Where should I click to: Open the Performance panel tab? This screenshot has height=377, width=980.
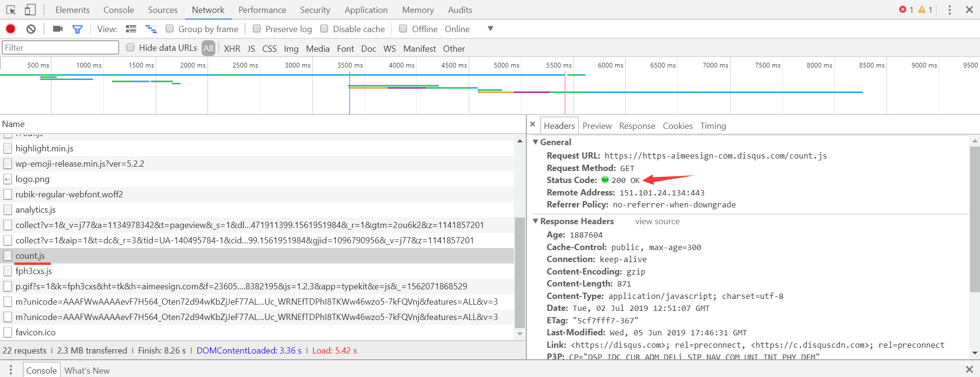coord(262,10)
